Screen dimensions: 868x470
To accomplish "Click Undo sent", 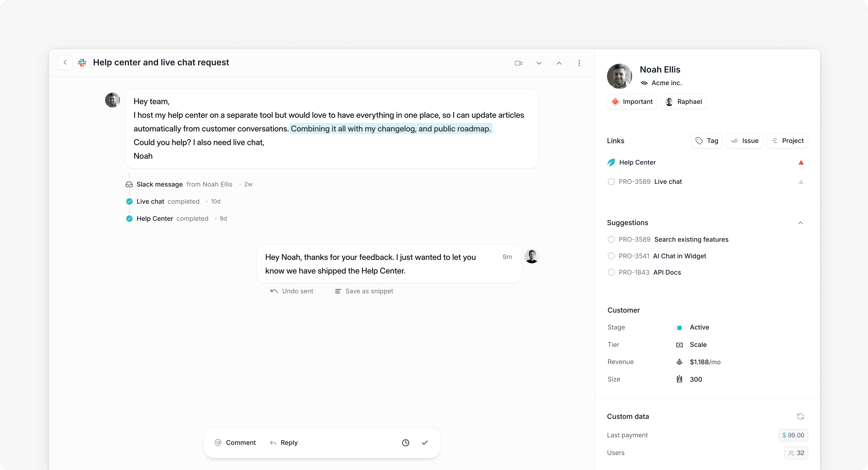I will coord(292,291).
